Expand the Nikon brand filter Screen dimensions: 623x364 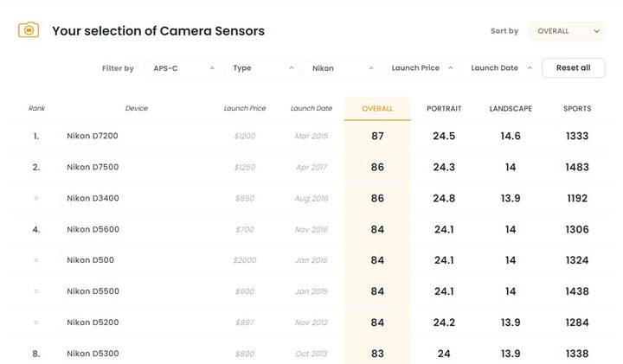[341, 68]
